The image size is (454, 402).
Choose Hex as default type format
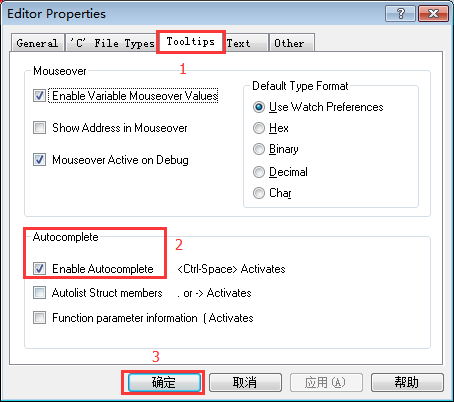coord(259,128)
